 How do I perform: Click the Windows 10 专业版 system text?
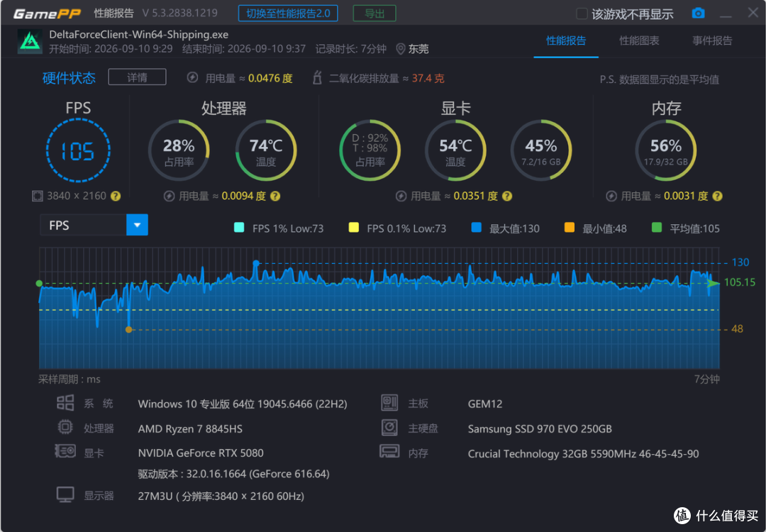point(243,404)
